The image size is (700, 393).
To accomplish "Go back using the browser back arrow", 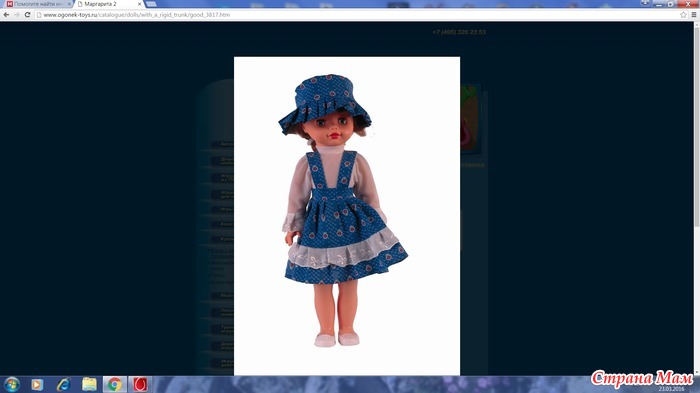I will [x=6, y=15].
